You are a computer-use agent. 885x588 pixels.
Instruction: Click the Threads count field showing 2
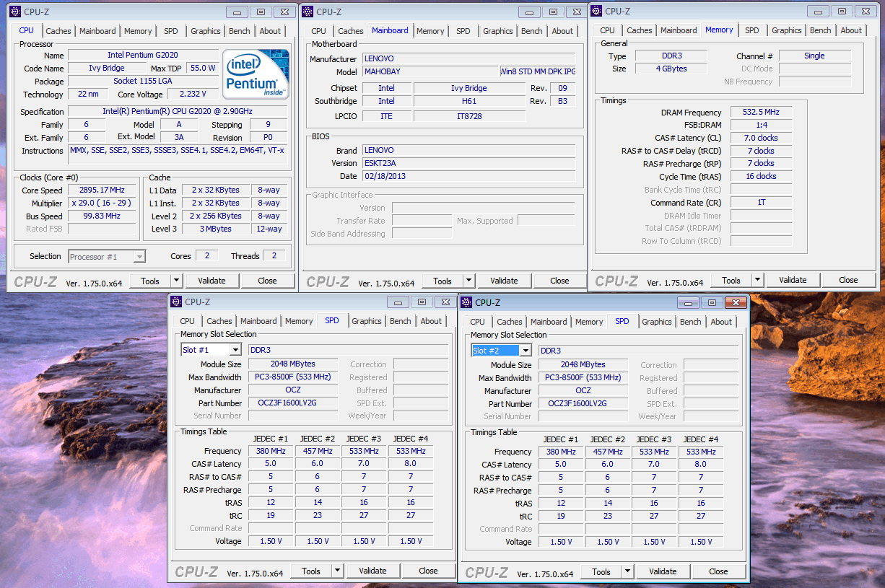tap(274, 256)
